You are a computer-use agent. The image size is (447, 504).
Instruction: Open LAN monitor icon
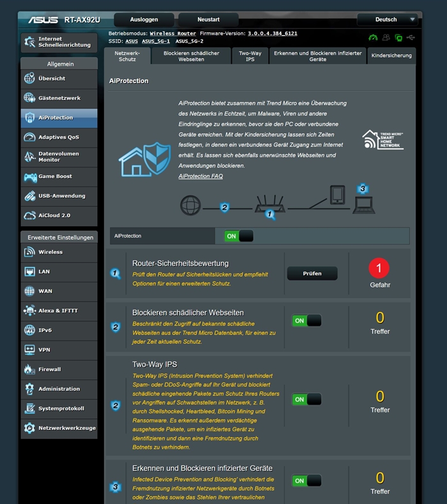[29, 271]
